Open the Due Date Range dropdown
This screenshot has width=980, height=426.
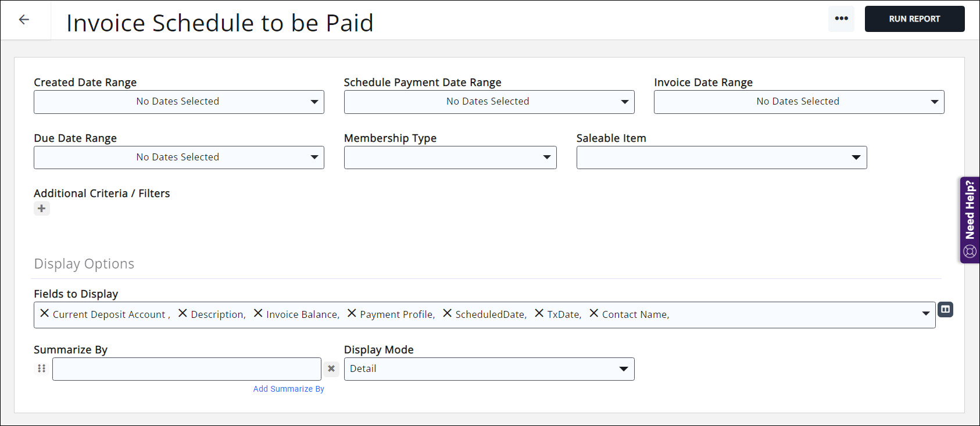(x=179, y=157)
